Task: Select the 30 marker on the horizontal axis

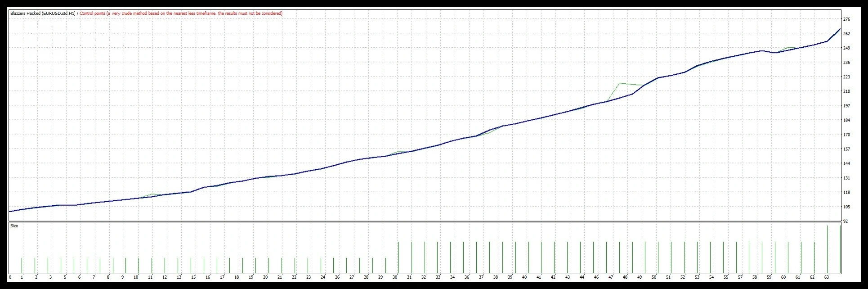Action: (395, 277)
